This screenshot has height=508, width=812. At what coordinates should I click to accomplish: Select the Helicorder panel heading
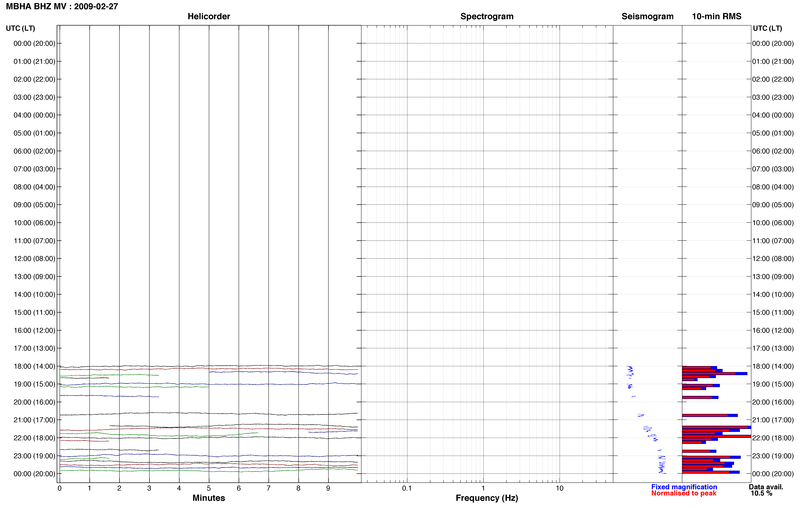pos(209,16)
